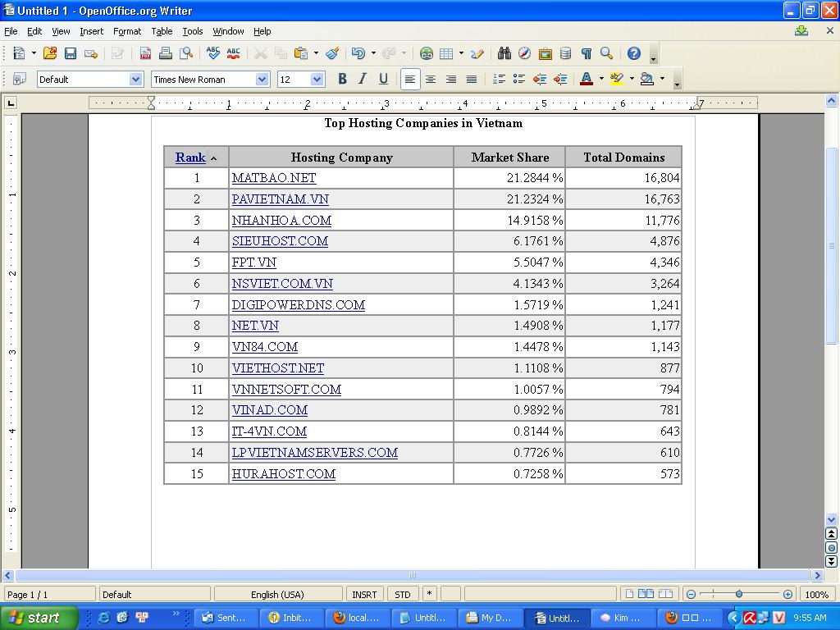Click the zoom slider handle

pos(739,594)
